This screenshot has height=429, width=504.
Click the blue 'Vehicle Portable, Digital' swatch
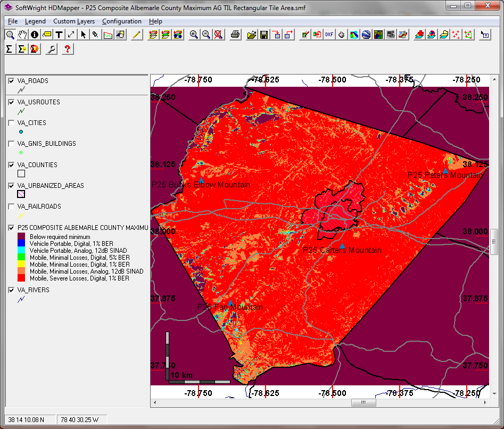(x=21, y=244)
